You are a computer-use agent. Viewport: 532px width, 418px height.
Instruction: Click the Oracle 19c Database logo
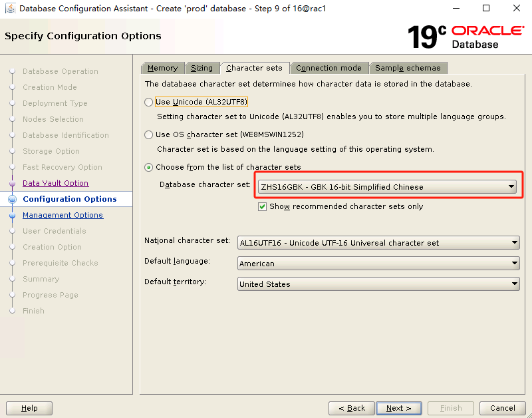coord(466,37)
